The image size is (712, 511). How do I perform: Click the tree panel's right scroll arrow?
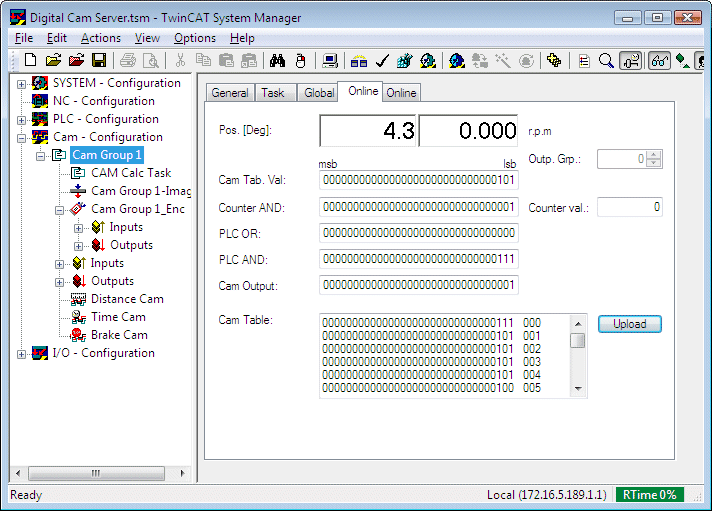coord(183,473)
